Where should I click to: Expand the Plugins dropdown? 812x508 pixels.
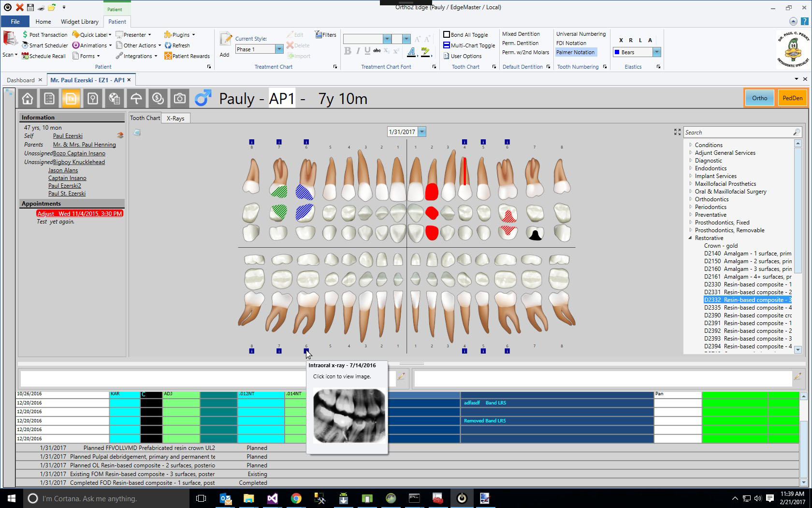(193, 35)
